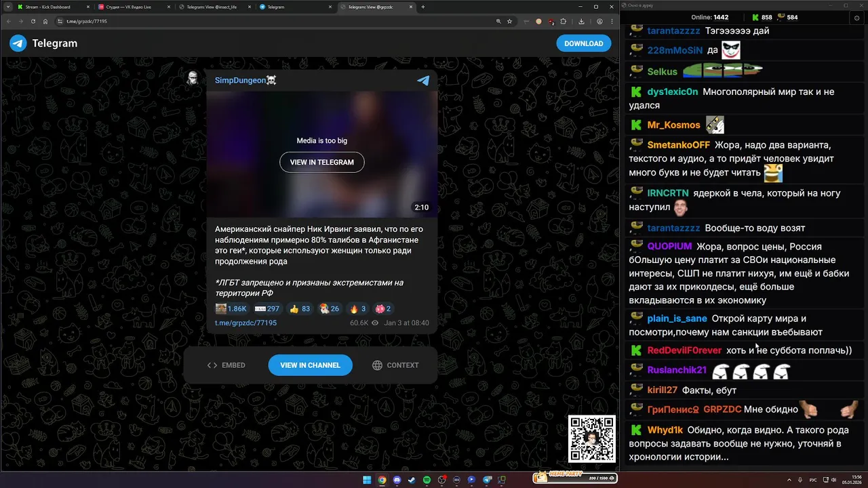Open Google Chrome from the taskbar

382,480
